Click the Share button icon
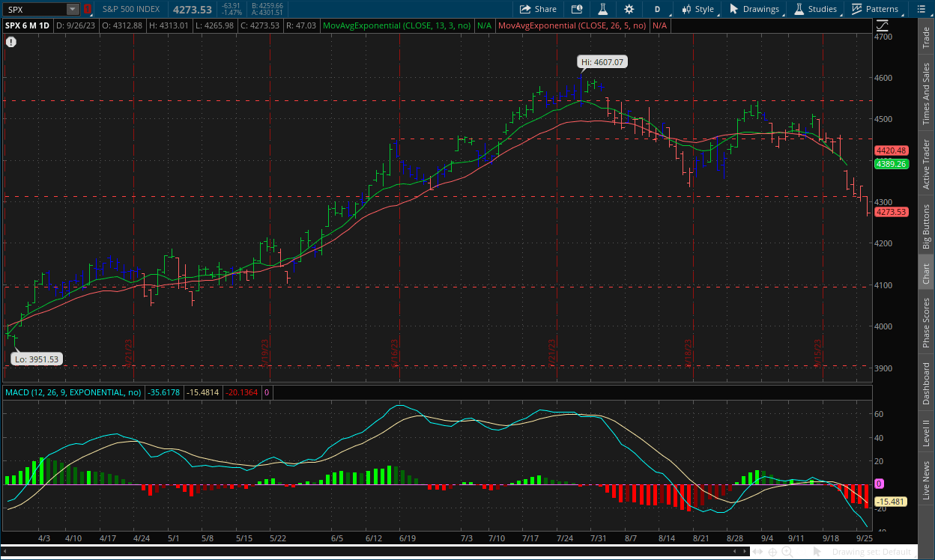Viewport: 935px width, 560px height. click(x=525, y=9)
